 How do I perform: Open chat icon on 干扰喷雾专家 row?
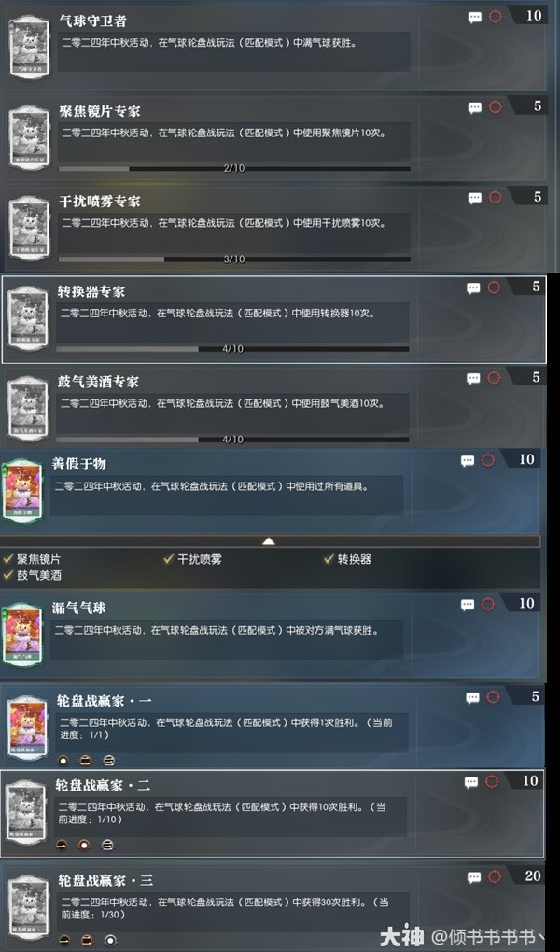pyautogui.click(x=475, y=198)
